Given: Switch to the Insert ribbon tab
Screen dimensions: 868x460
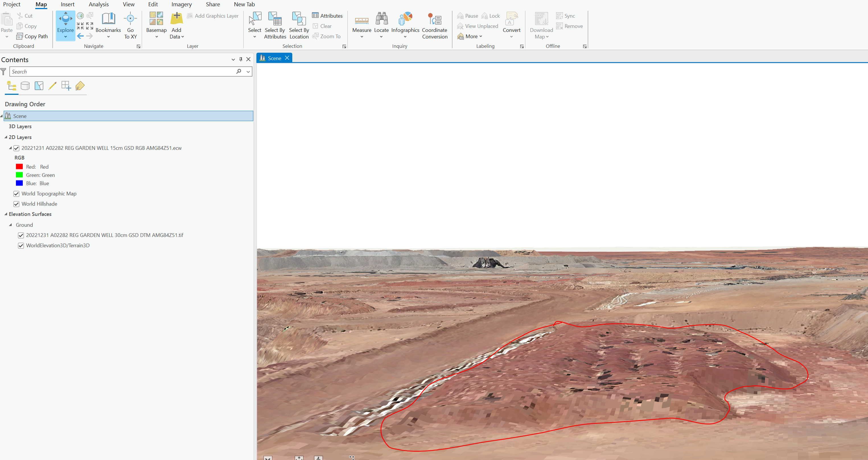Looking at the screenshot, I should click(x=68, y=4).
